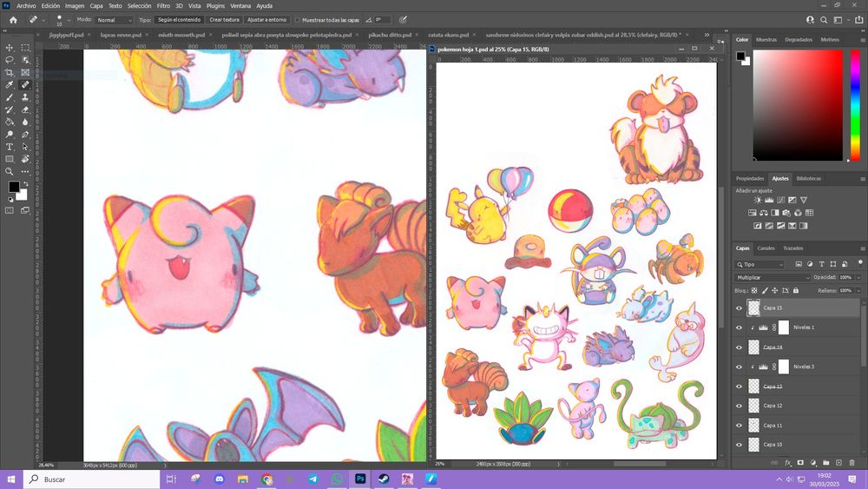This screenshot has height=489, width=868.
Task: Expand the Opacidad slider arrow
Action: pyautogui.click(x=858, y=277)
